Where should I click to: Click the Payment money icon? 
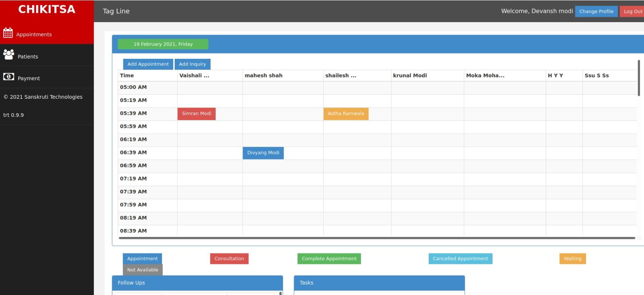click(8, 77)
